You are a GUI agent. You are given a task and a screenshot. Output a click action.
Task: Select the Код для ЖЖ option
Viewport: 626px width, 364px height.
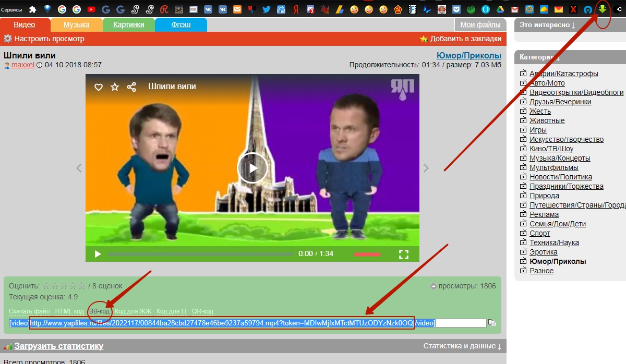[133, 311]
